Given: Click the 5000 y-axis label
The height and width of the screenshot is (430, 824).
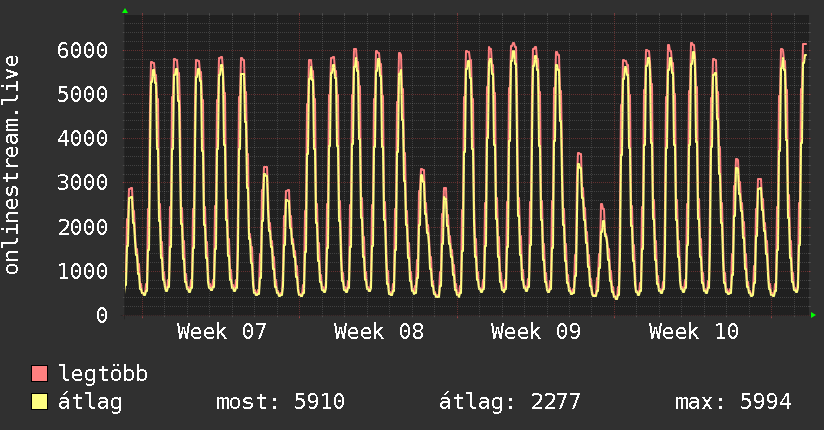Looking at the screenshot, I should tap(83, 95).
